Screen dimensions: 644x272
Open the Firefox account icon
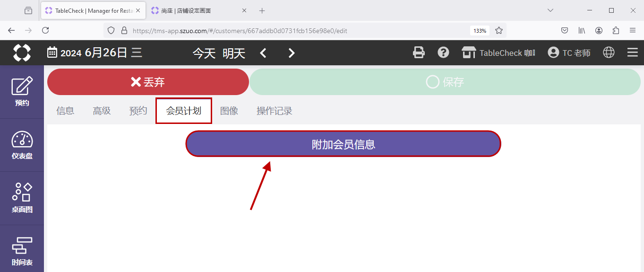(x=599, y=30)
